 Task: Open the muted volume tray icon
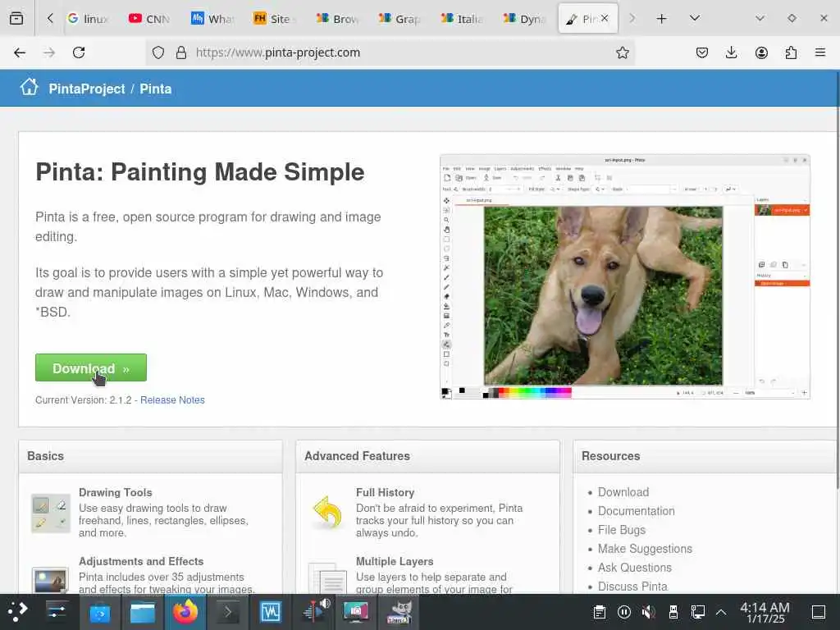(648, 612)
